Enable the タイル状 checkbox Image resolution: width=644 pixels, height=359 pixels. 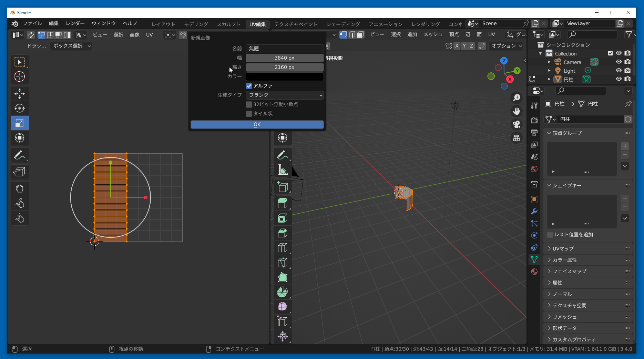tap(249, 114)
